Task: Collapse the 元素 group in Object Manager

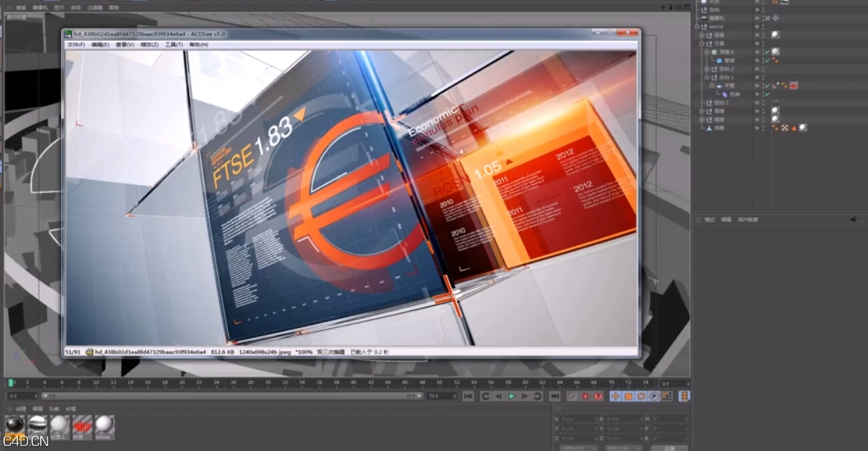Action: (x=700, y=42)
